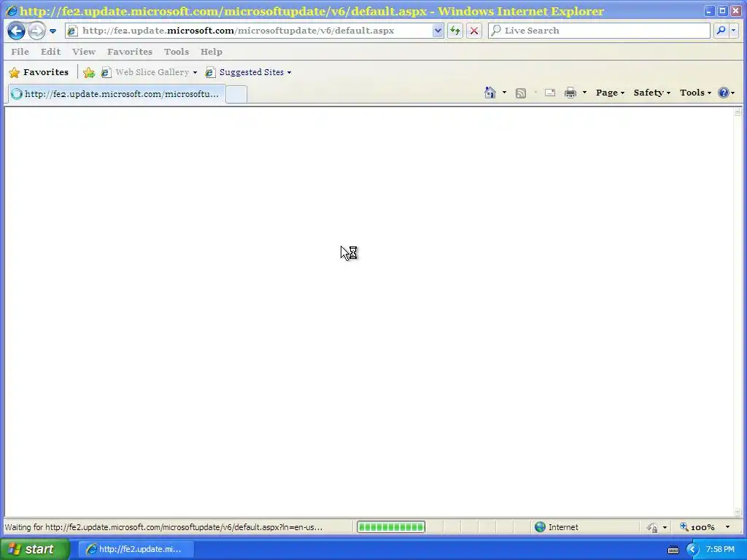Select the fe2.update.microsoft.com browser tab
The image size is (747, 560).
(x=116, y=94)
